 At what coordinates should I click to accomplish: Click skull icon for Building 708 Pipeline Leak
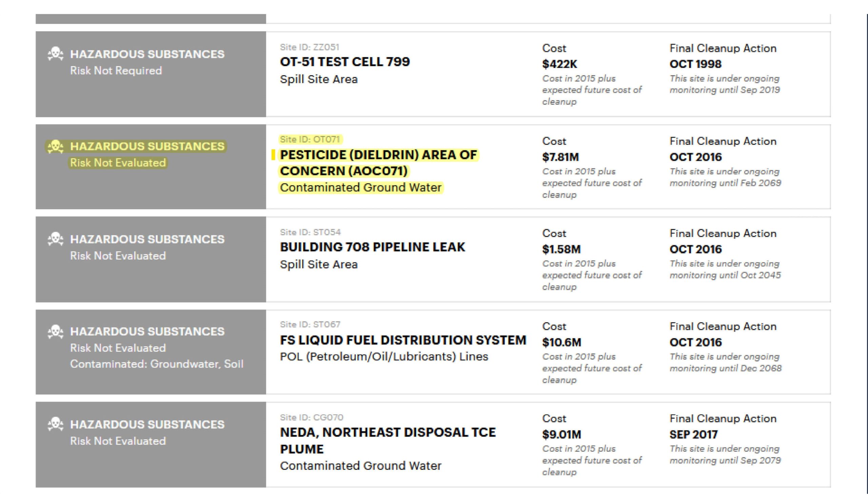click(x=55, y=239)
